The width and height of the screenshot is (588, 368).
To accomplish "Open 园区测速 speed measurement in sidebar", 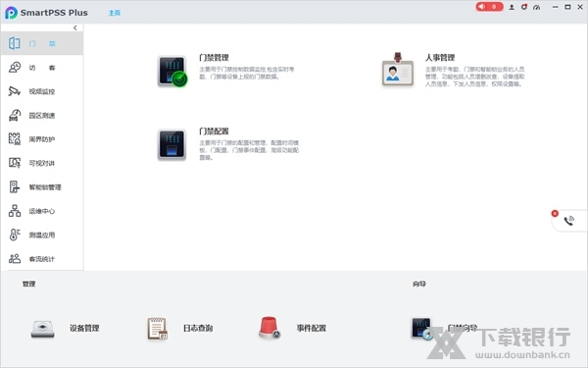I will 41,115.
